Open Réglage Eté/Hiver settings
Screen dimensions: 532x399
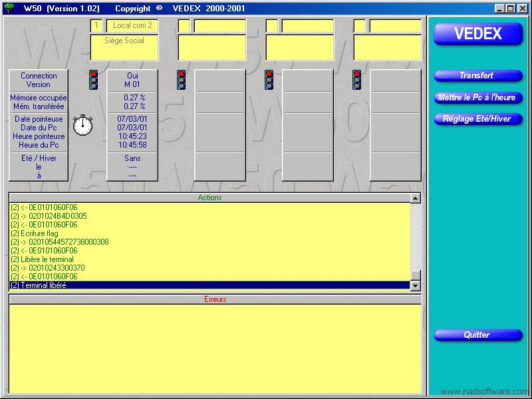click(x=478, y=119)
